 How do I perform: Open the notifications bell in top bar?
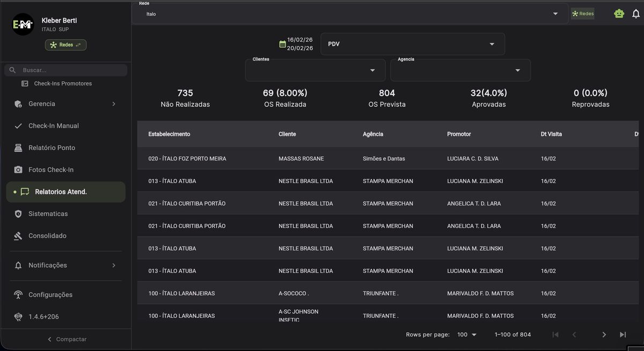[636, 14]
